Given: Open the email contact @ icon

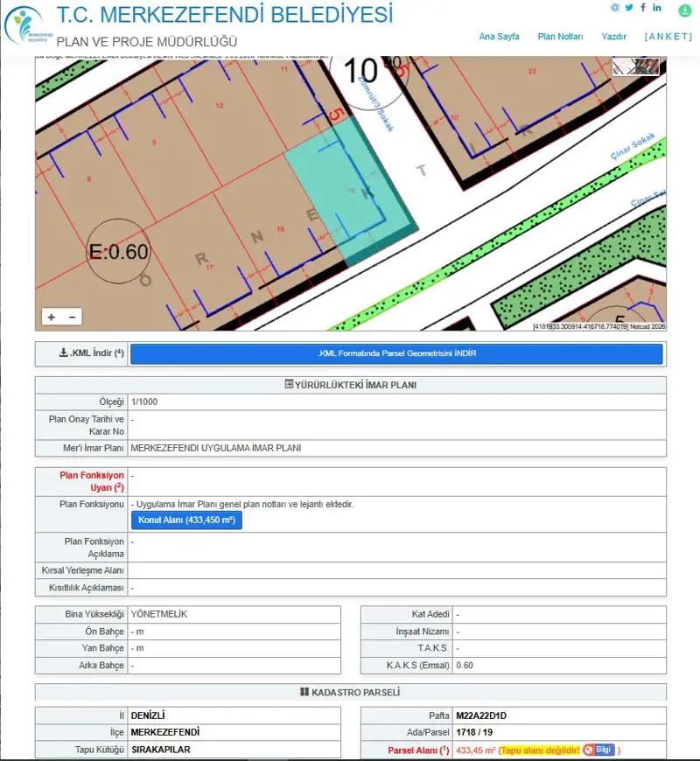Looking at the screenshot, I should pyautogui.click(x=615, y=7).
